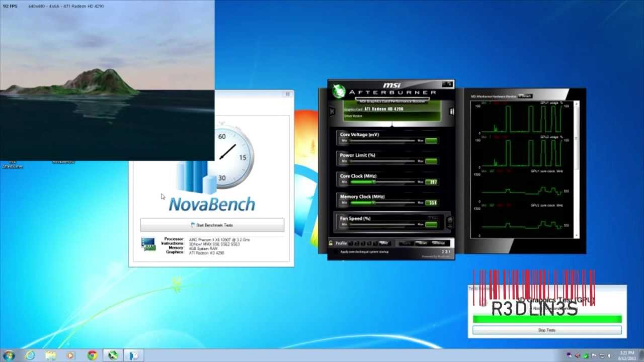Screen dimensions: 644x362
Task: Launch Internet Explorer from the taskbar
Action: 30,355
